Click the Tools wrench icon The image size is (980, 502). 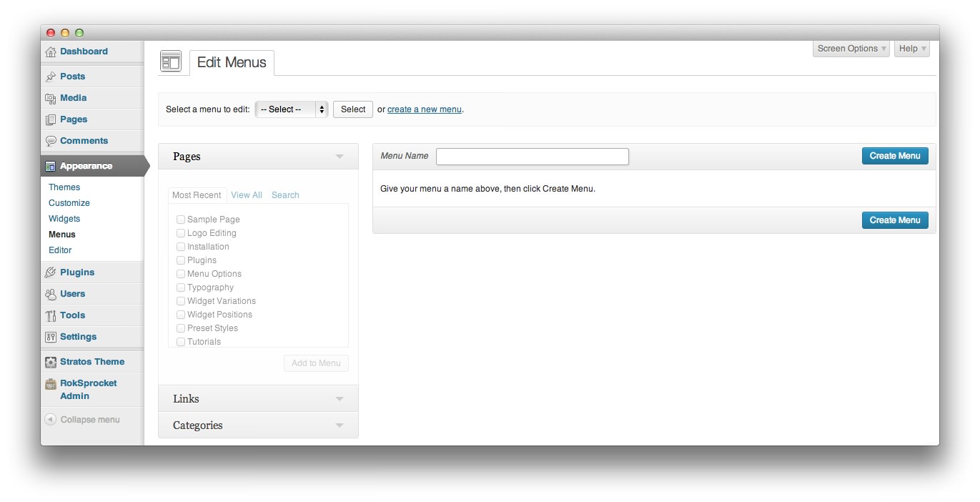pos(51,315)
